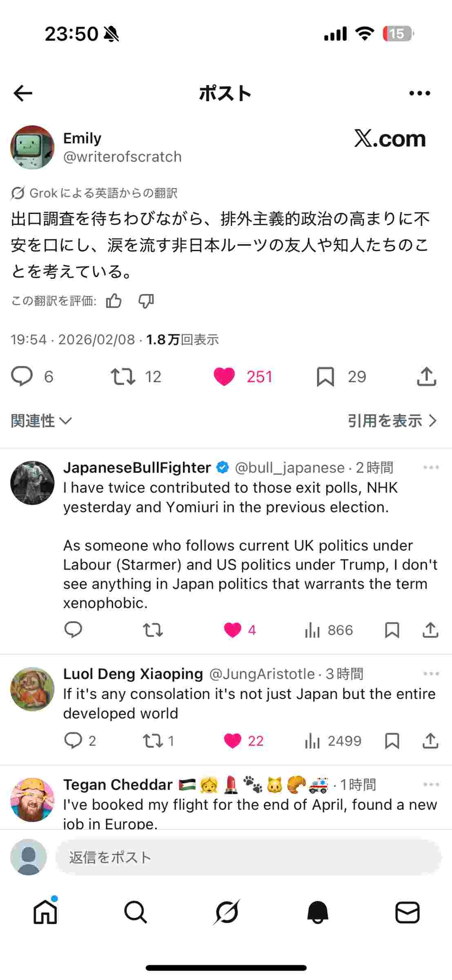Open the search tab in bottom bar
The height and width of the screenshot is (980, 452).
click(x=135, y=912)
